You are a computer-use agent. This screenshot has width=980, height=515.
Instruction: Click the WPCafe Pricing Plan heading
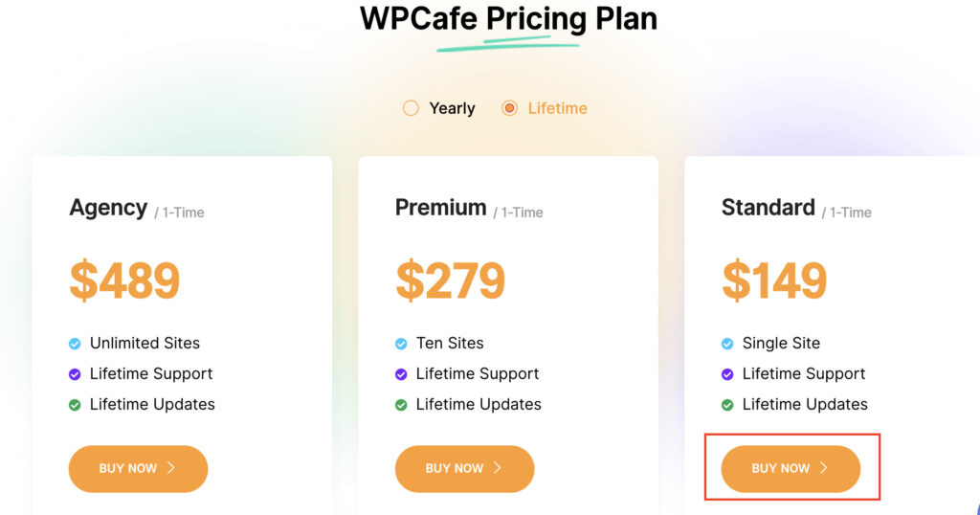tap(508, 19)
